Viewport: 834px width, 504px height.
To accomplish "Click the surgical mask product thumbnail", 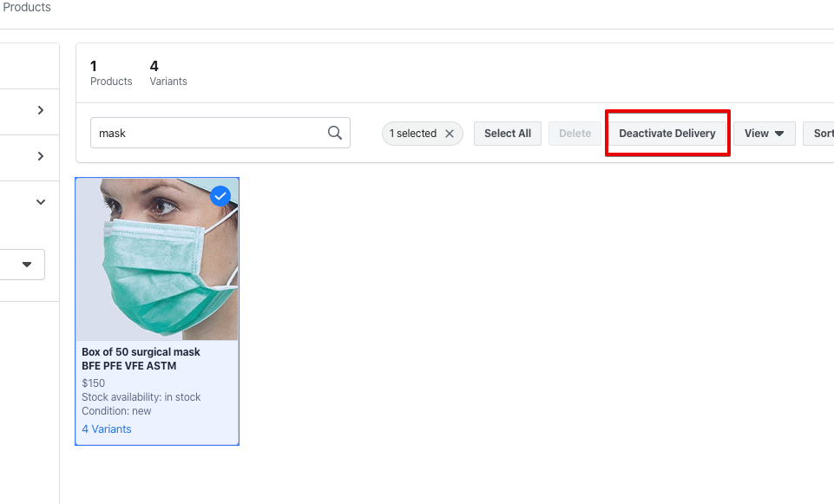I will click(157, 259).
